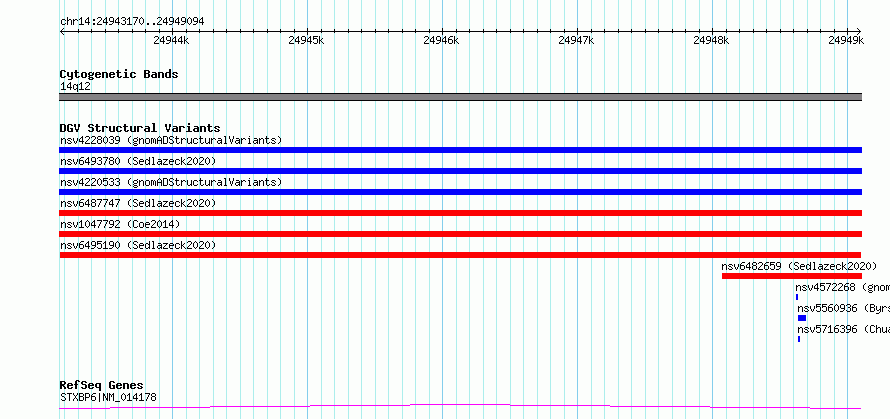Image resolution: width=890 pixels, height=419 pixels.
Task: Click the blue bar for nsv4220533
Action: 460,192
